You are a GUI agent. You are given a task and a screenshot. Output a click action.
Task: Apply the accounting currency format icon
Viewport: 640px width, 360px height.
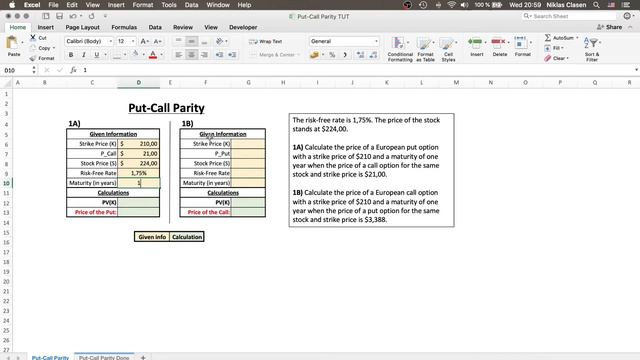314,54
